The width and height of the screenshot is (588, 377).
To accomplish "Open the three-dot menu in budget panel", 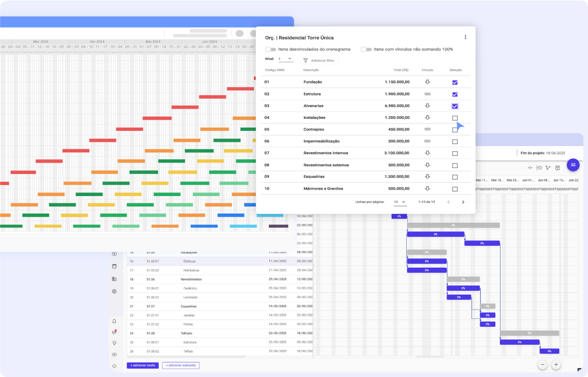I will point(465,37).
